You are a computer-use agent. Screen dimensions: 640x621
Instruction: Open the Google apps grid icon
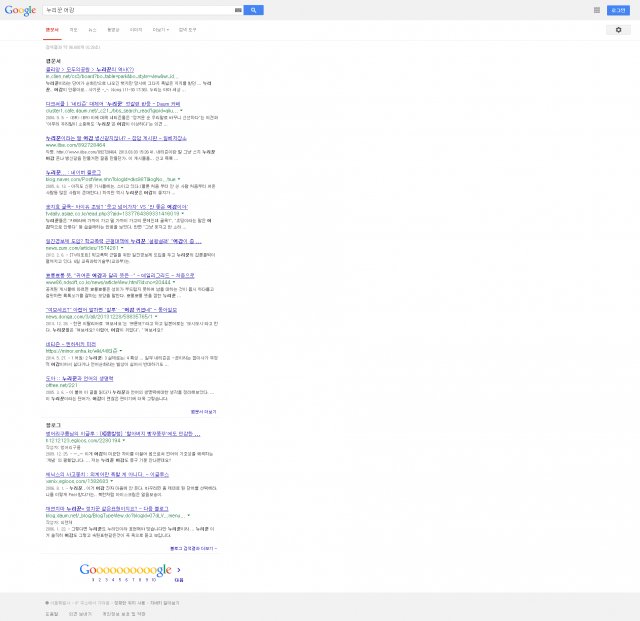tap(597, 10)
